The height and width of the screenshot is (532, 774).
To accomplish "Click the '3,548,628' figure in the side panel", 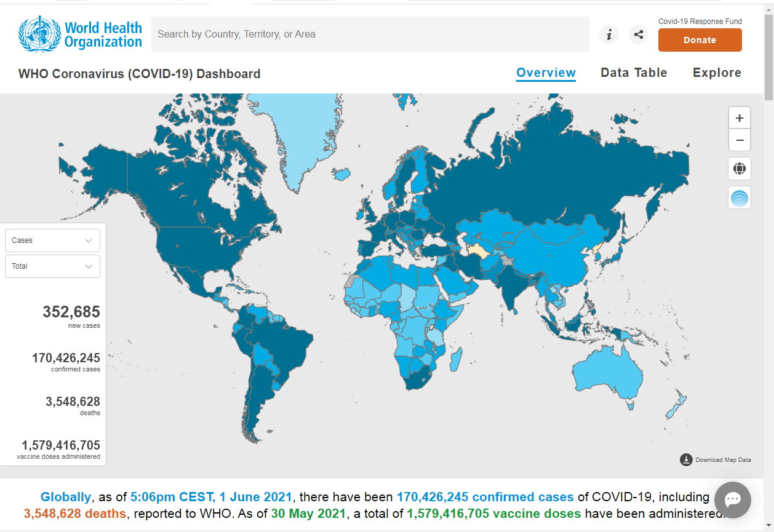I will 73,402.
